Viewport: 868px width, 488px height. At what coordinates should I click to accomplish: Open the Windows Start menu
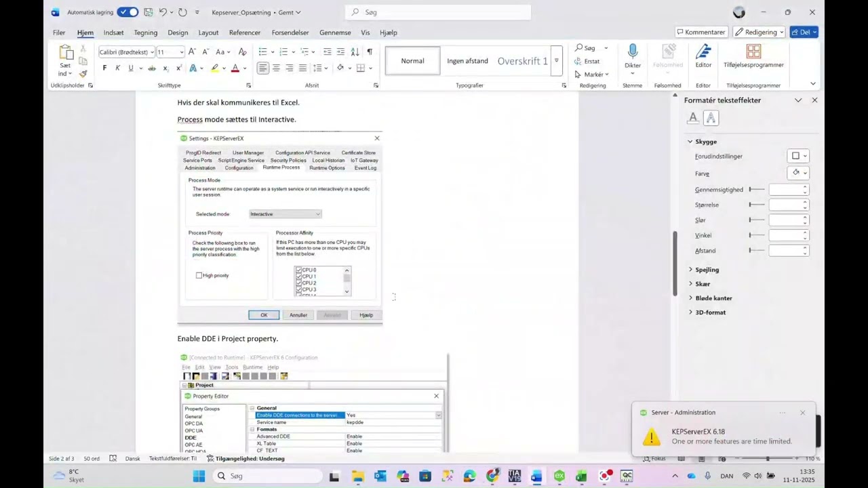coord(199,476)
